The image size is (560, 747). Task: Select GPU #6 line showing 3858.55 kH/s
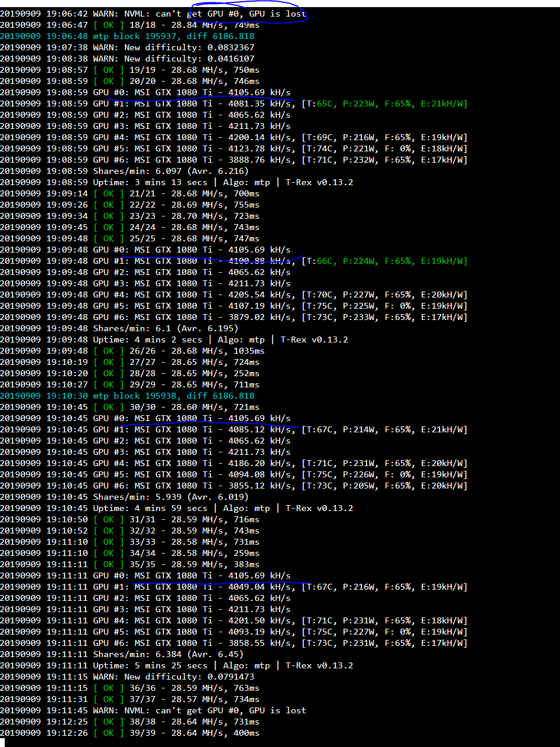[x=234, y=643]
